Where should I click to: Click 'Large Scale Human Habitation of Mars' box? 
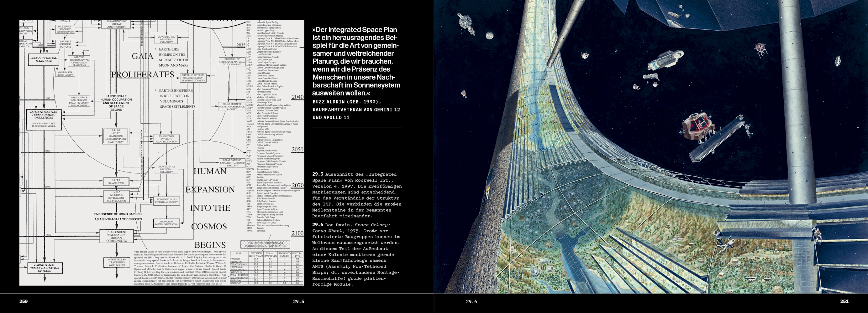(44, 268)
